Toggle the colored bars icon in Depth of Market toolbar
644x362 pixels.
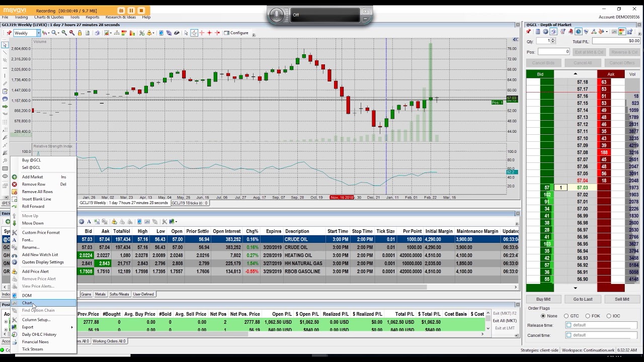[622, 32]
